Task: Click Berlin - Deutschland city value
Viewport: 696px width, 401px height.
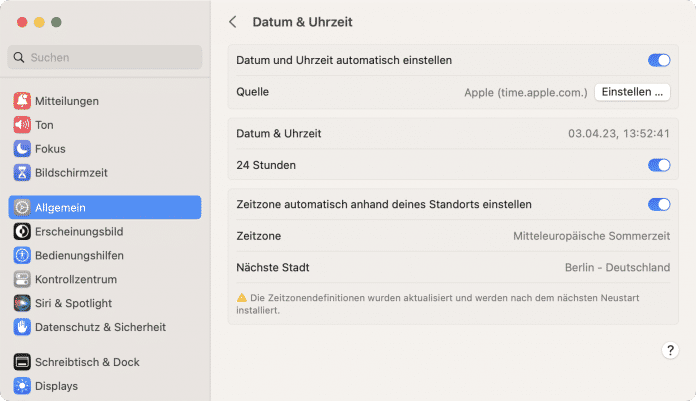Action: (617, 267)
